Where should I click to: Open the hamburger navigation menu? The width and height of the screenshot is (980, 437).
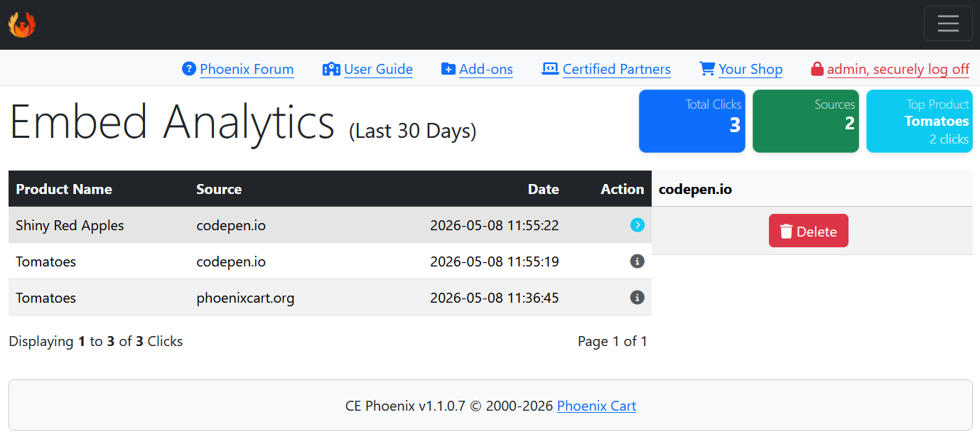point(948,23)
